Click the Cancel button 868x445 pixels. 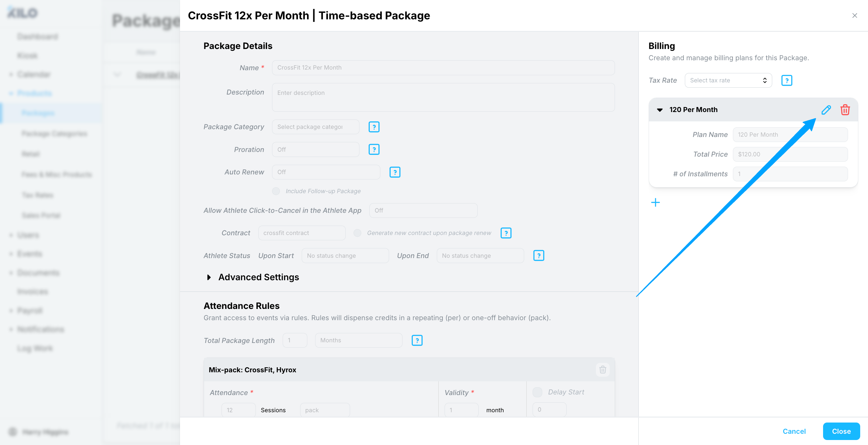pos(794,431)
